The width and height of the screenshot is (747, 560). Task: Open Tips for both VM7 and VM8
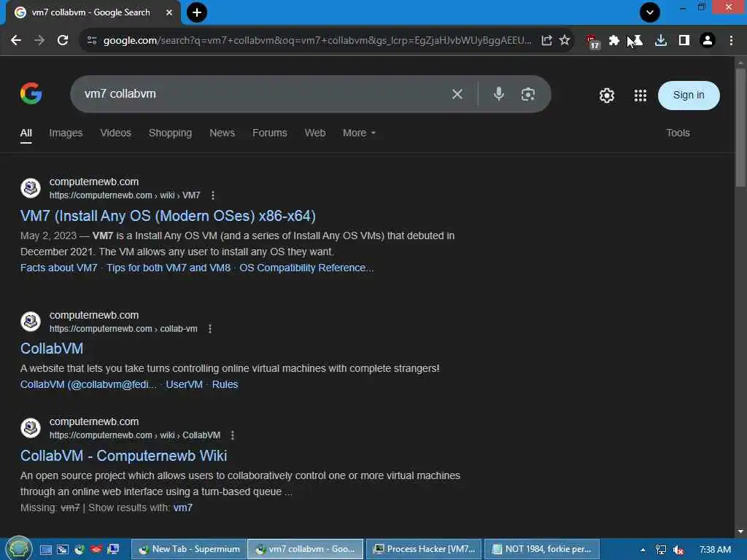pyautogui.click(x=169, y=268)
